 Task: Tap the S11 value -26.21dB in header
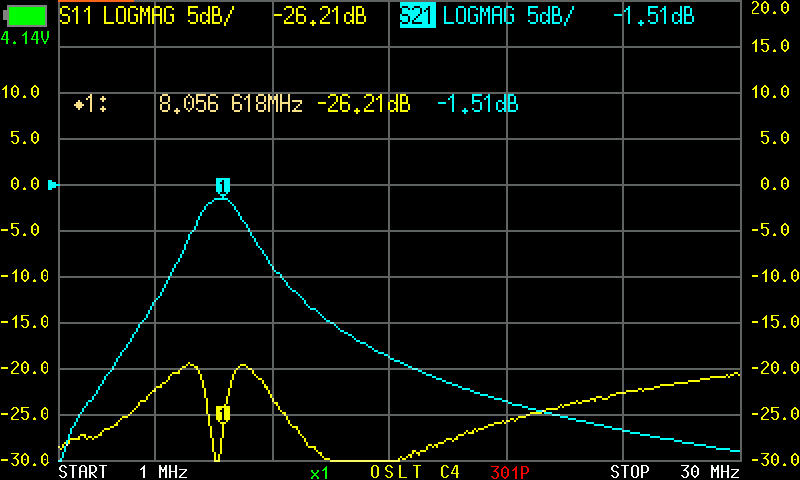click(x=320, y=16)
